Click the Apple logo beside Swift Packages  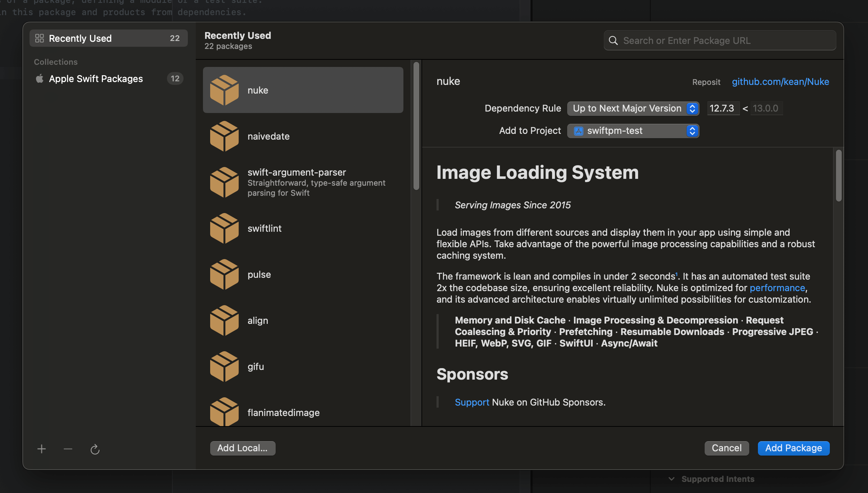pos(40,78)
